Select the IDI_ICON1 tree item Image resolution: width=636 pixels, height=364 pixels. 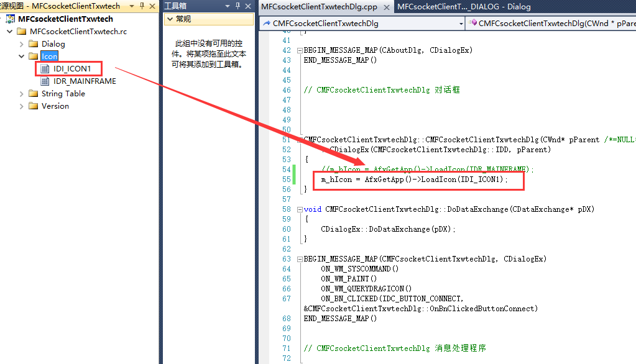click(71, 69)
